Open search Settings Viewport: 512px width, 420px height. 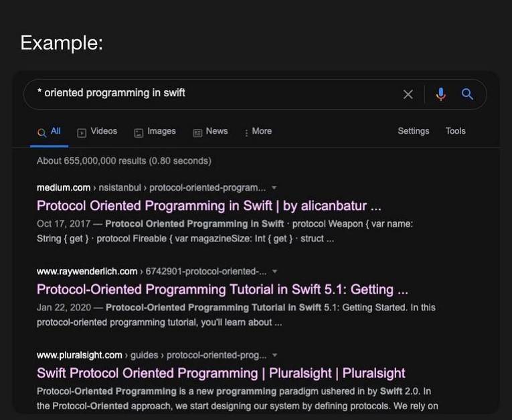click(414, 131)
